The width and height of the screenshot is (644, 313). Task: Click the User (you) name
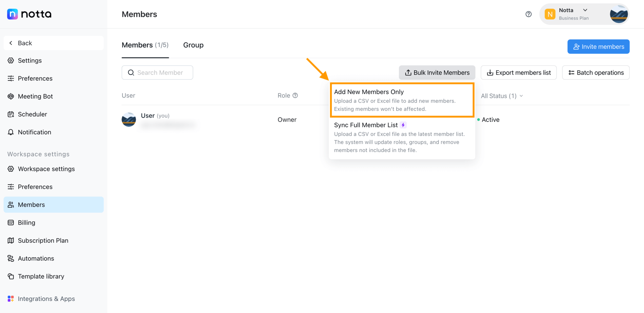[155, 115]
